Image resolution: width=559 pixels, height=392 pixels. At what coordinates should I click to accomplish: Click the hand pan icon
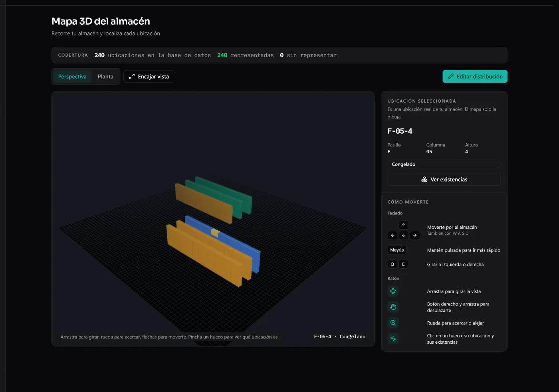(x=393, y=307)
